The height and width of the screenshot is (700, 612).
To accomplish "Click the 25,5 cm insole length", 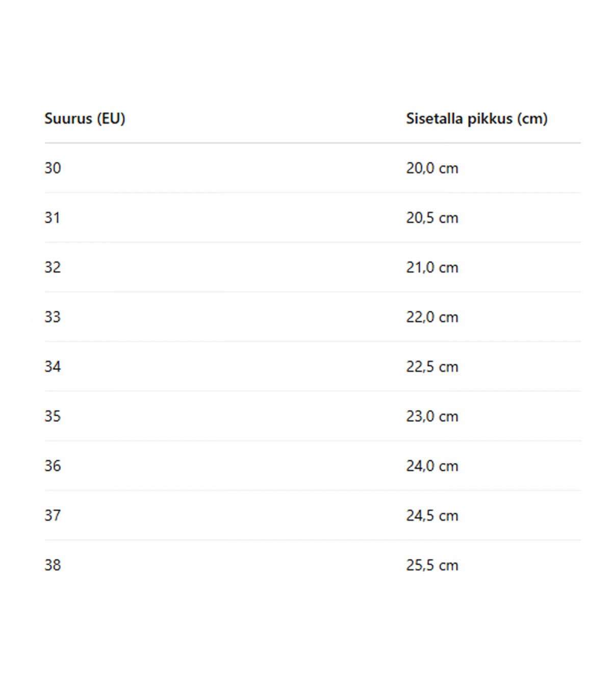I will tap(432, 565).
